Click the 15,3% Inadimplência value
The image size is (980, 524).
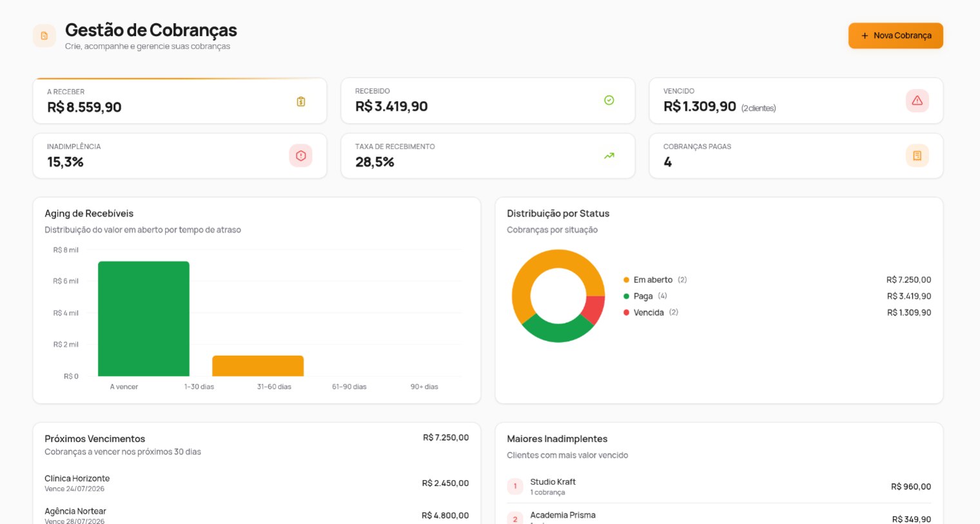(65, 162)
